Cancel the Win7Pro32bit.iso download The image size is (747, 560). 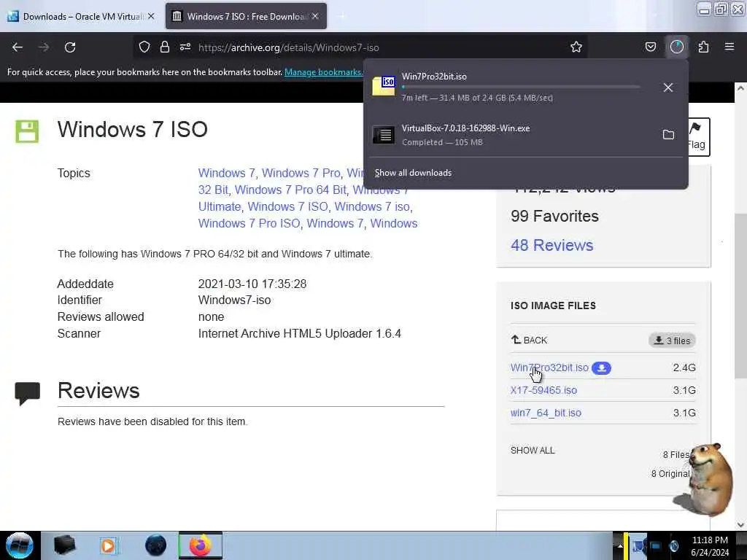coord(668,87)
